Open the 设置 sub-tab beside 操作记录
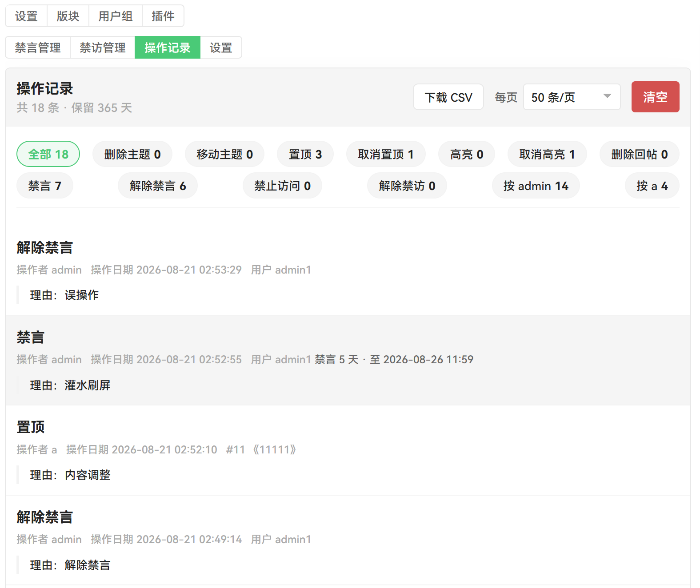Screen dimensions: 700x588 (x=221, y=48)
